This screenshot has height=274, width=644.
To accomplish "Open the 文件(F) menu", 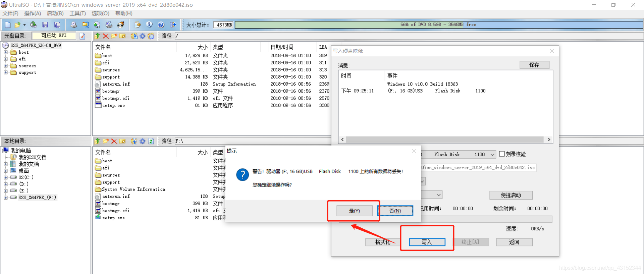I will [10, 13].
